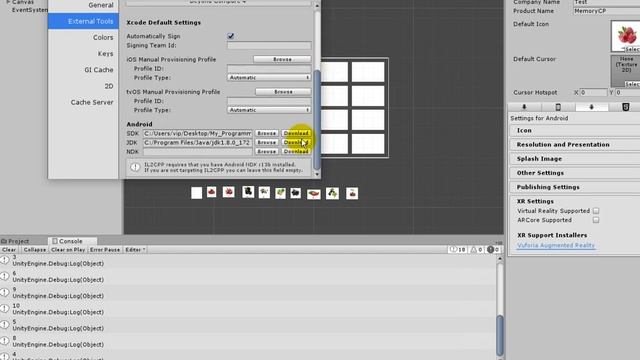Expand the Publishing Settings section

coord(575,187)
